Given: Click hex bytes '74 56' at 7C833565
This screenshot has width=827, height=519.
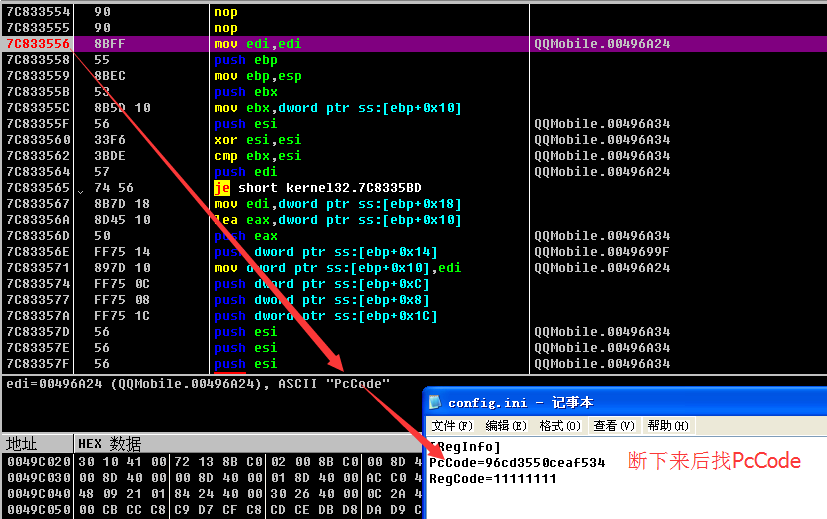Looking at the screenshot, I should click(114, 188).
